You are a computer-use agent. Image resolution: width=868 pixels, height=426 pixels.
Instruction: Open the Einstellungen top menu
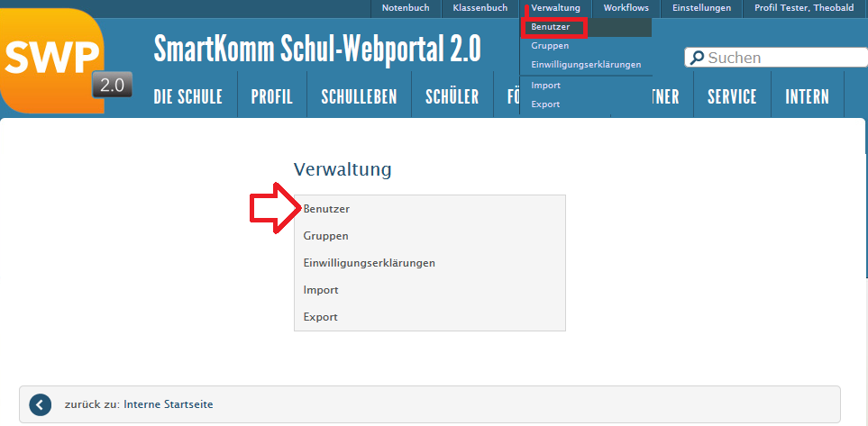point(701,8)
